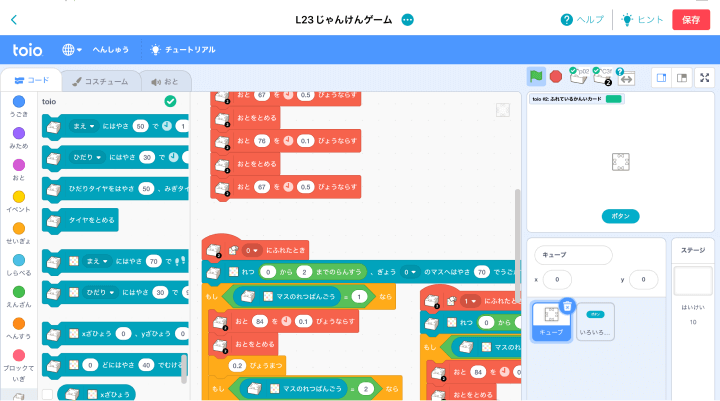Switch to the コスチューム costume tab
Viewport: 720px width, 401px height.
click(101, 82)
